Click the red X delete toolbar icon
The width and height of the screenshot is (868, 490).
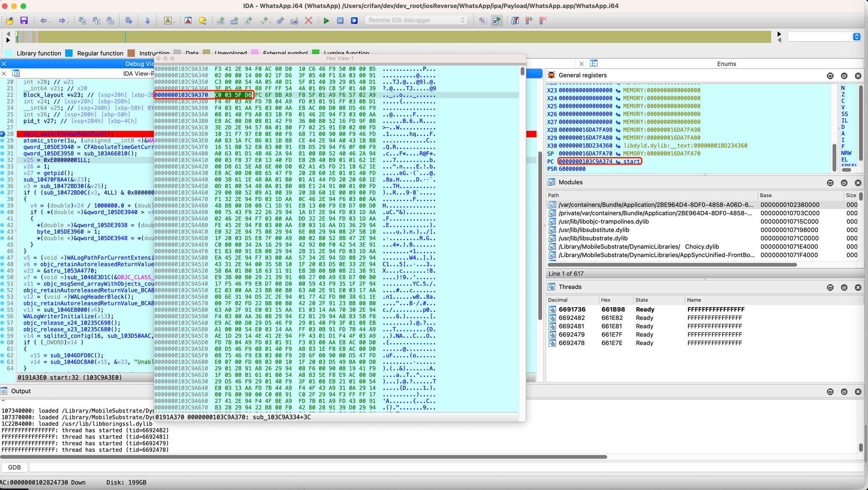(309, 20)
